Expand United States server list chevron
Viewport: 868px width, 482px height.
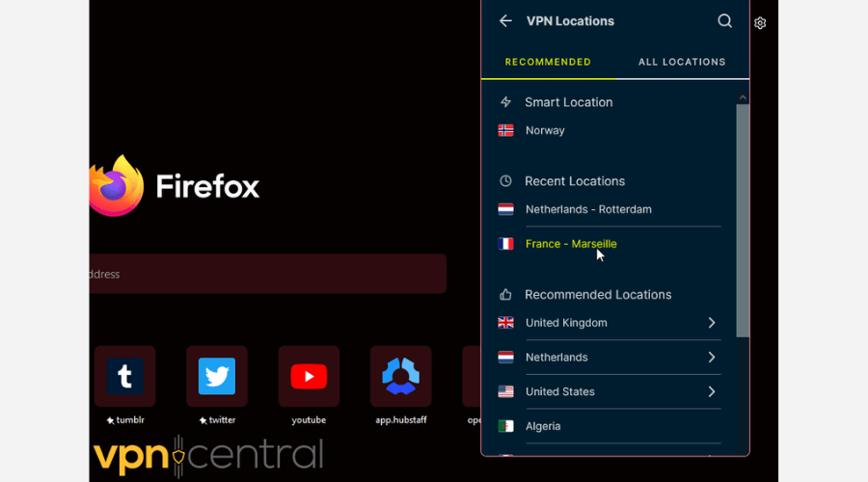[712, 391]
